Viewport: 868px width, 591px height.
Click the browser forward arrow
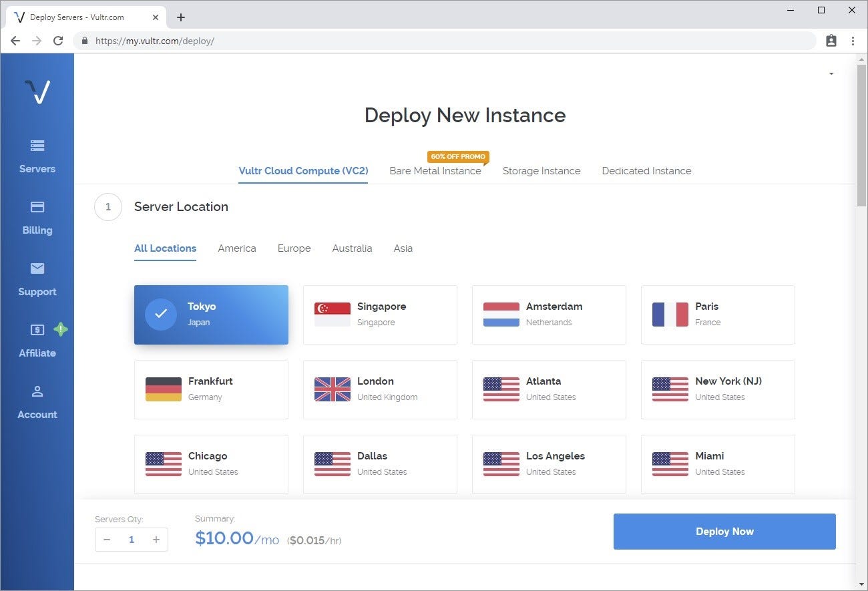coord(37,41)
